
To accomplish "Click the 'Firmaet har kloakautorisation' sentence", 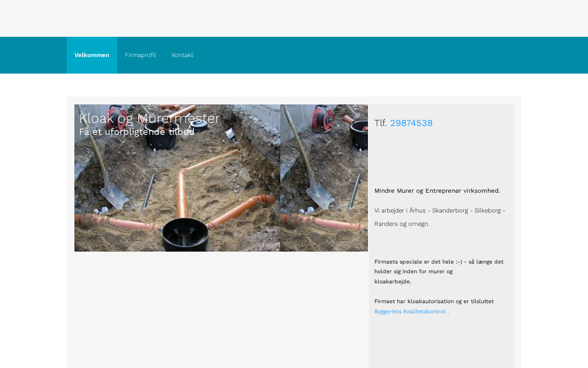I will coord(434,301).
